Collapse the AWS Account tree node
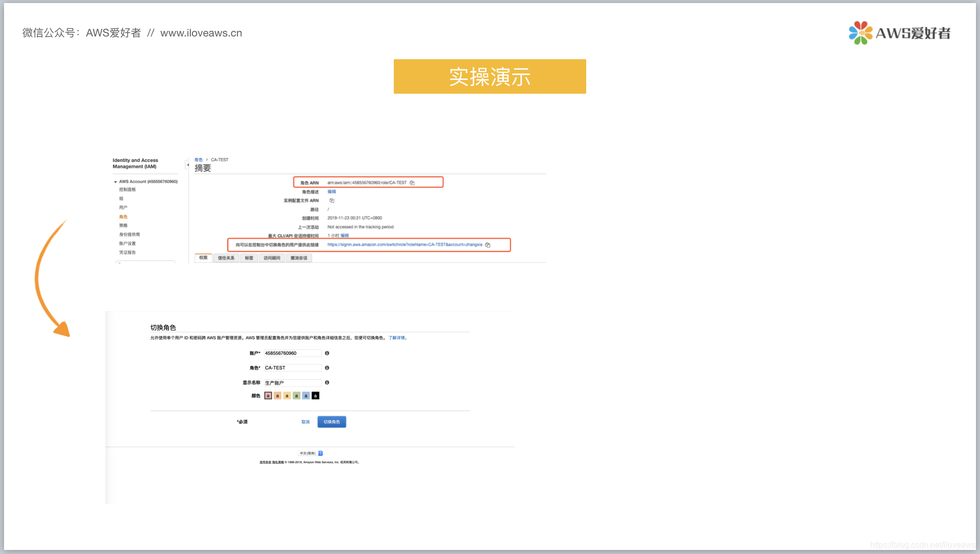Viewport: 980px width, 554px height. (115, 182)
